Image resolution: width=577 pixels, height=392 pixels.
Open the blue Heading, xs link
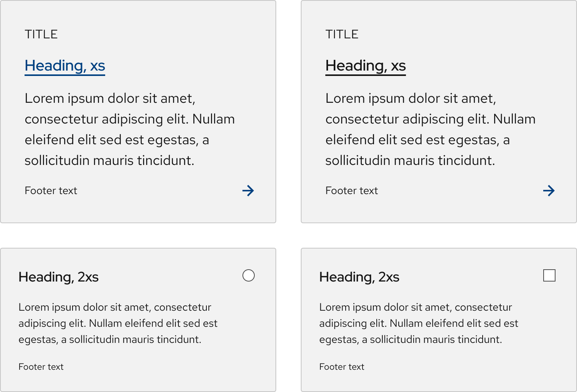(64, 66)
